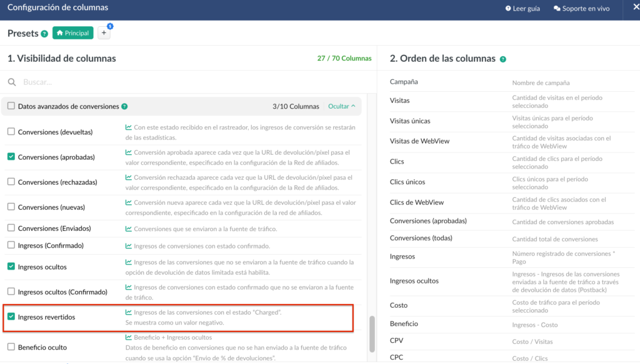The height and width of the screenshot is (364, 640).
Task: Add a new preset with plus button
Action: pyautogui.click(x=104, y=34)
